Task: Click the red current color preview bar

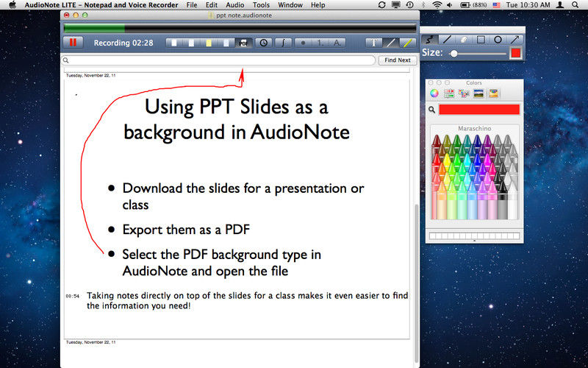Action: pyautogui.click(x=479, y=109)
